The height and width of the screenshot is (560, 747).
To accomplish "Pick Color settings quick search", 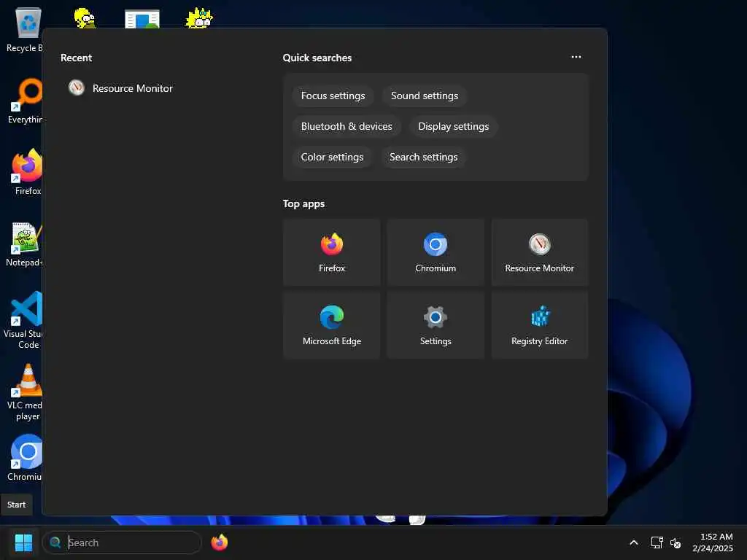I will coord(332,157).
